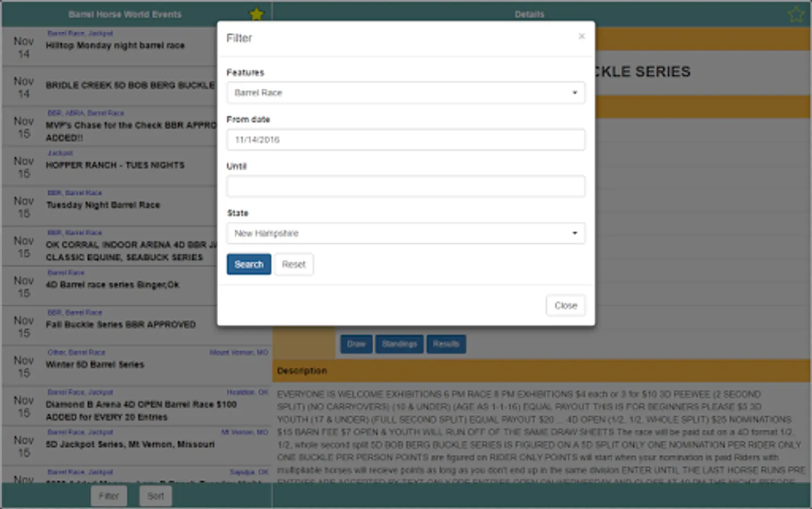View the event Standings
The width and height of the screenshot is (812, 509).
pyautogui.click(x=399, y=344)
